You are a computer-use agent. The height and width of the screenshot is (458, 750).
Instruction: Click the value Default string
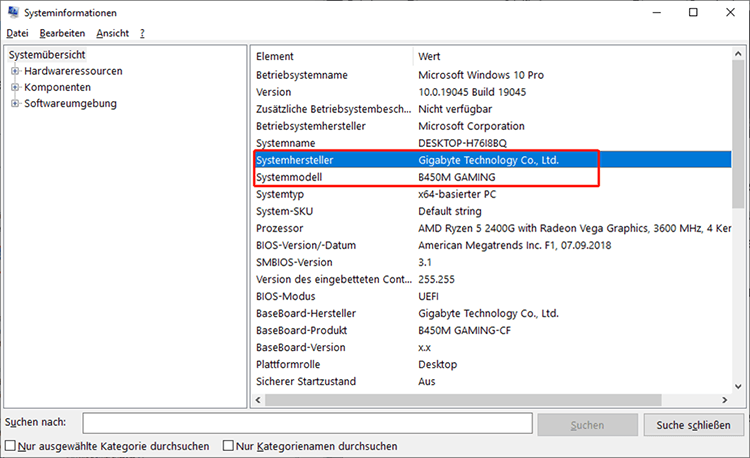(x=450, y=211)
